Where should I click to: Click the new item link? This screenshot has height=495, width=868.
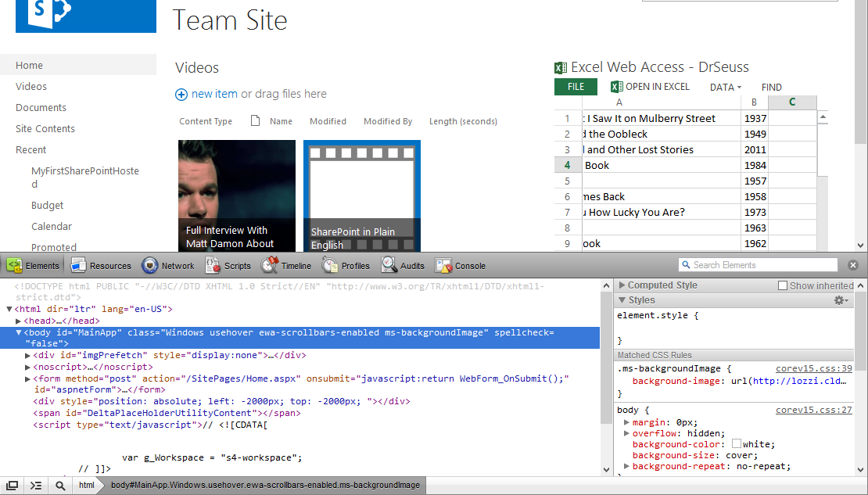point(213,94)
